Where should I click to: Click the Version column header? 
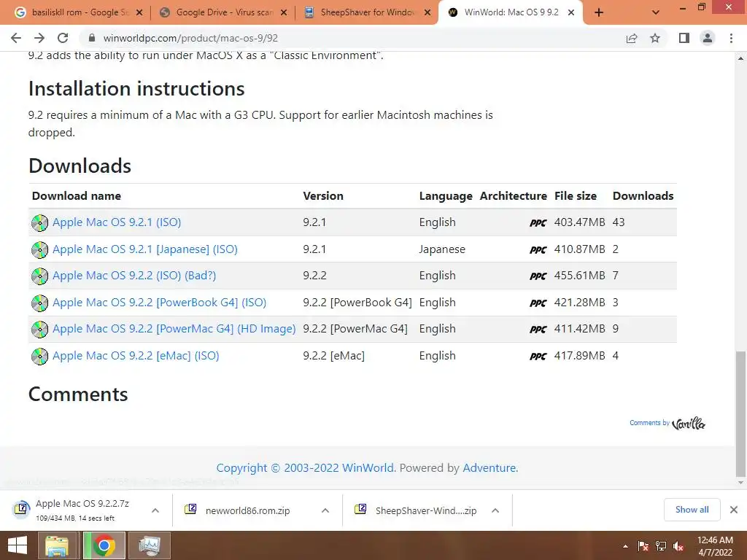(x=323, y=195)
